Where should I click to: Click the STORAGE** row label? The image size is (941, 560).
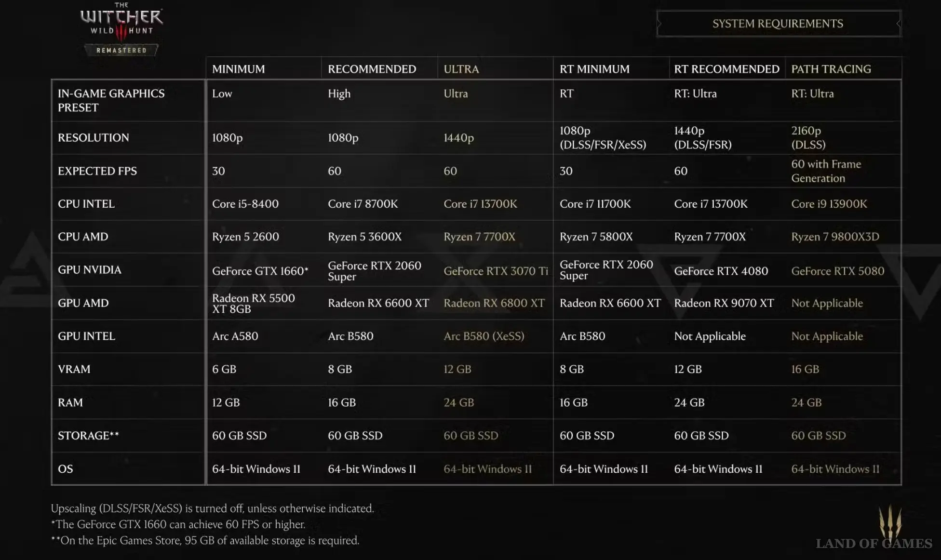88,436
